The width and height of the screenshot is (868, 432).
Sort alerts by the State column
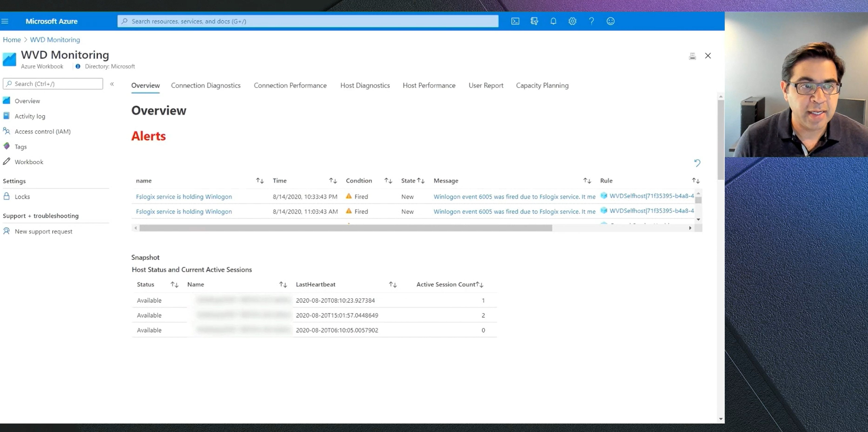pyautogui.click(x=421, y=181)
